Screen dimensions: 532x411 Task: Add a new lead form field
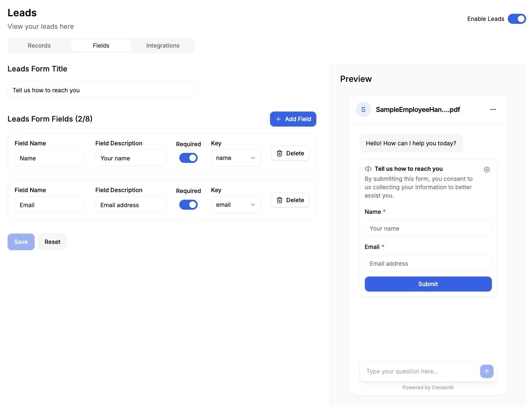[x=293, y=119]
